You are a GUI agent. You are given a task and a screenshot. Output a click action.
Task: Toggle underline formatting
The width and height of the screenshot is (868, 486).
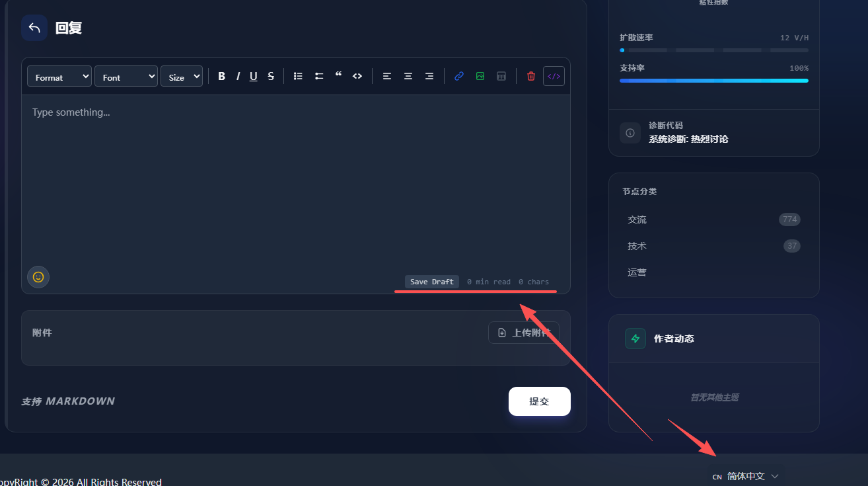pos(254,76)
